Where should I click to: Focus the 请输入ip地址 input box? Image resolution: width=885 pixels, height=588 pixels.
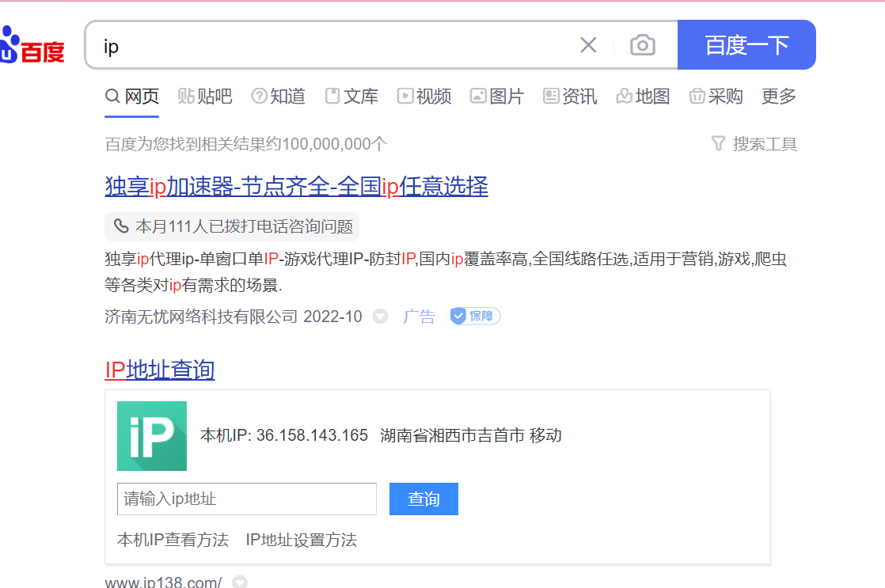[247, 499]
